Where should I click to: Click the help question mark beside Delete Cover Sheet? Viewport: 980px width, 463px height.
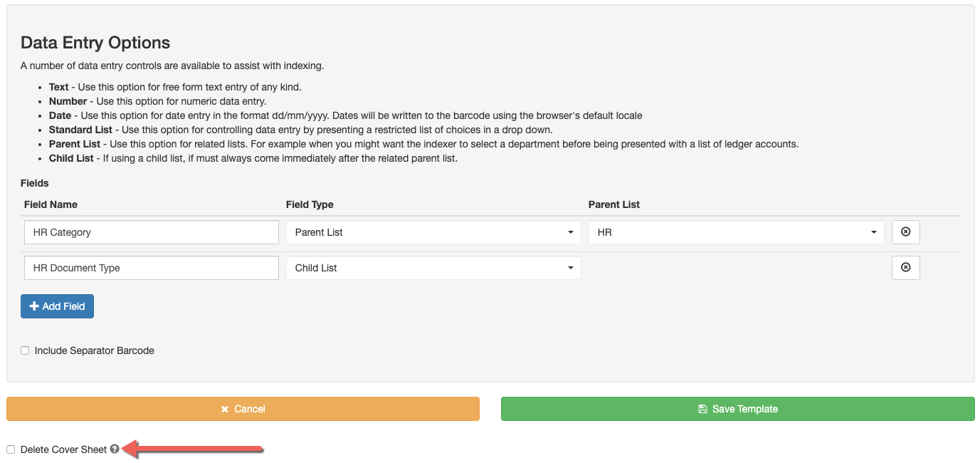click(115, 449)
